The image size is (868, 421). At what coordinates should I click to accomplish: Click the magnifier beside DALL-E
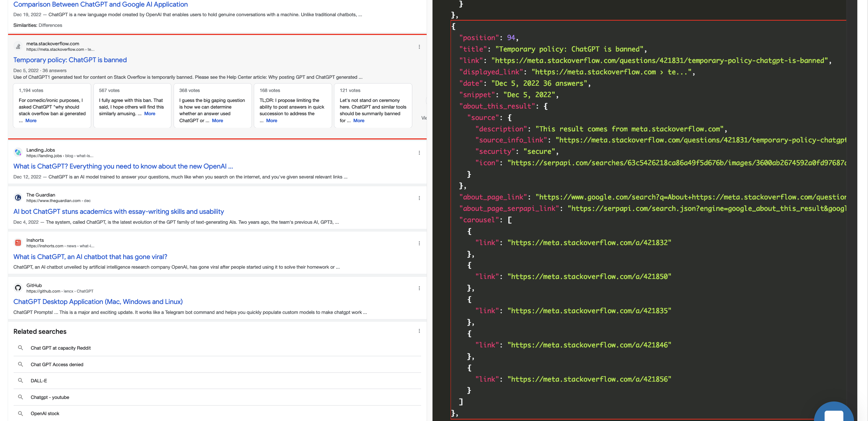point(21,381)
